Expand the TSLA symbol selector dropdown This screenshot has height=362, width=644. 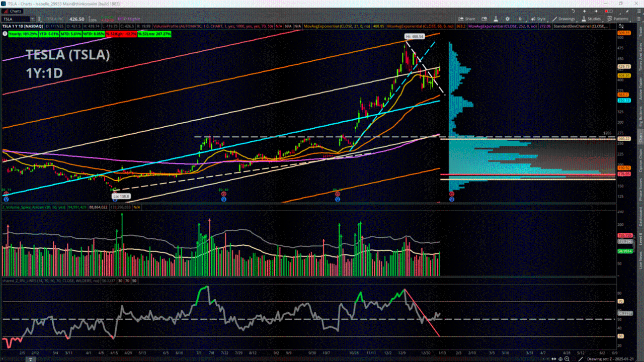point(33,19)
